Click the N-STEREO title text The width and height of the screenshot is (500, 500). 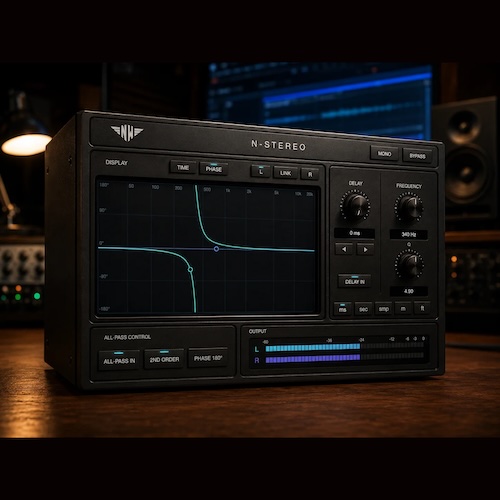click(x=278, y=145)
